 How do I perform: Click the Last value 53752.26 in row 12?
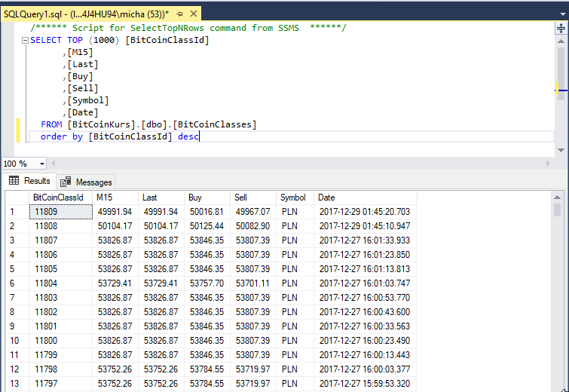click(161, 369)
